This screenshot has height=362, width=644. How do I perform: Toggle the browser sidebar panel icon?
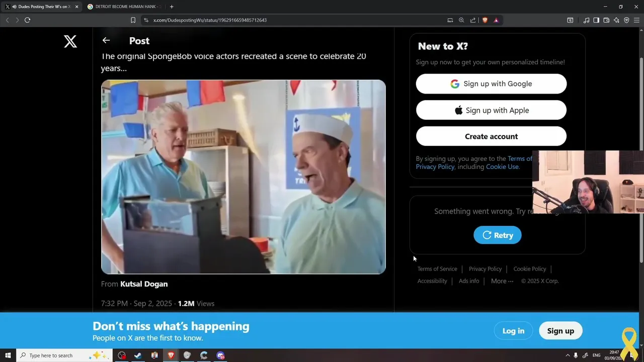tap(596, 20)
